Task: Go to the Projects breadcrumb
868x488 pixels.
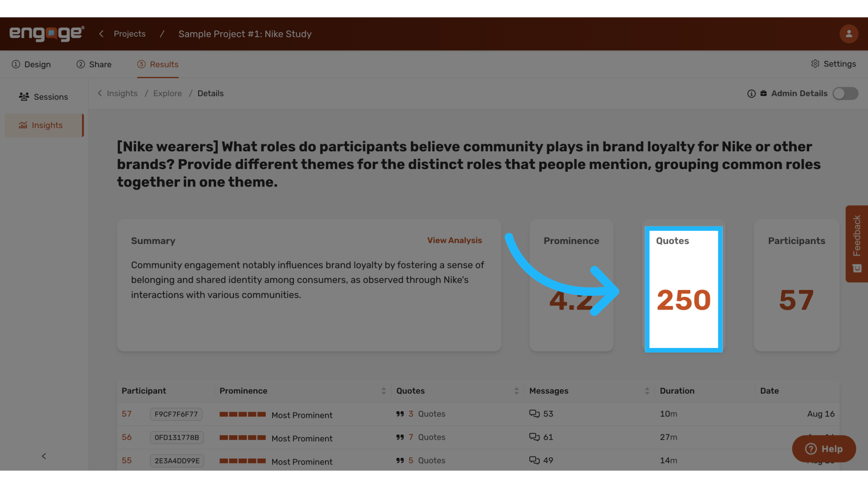Action: pyautogui.click(x=130, y=34)
